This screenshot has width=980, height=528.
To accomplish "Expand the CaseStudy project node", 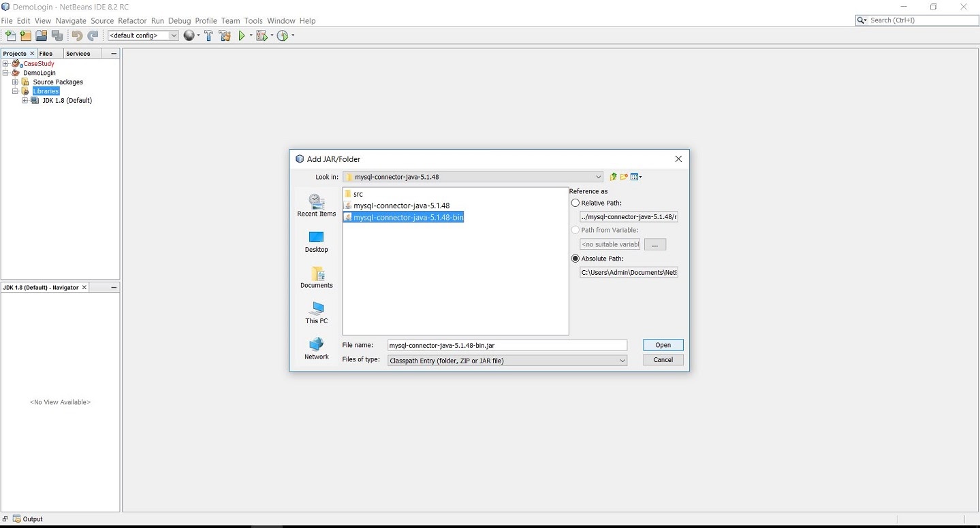I will (5, 64).
